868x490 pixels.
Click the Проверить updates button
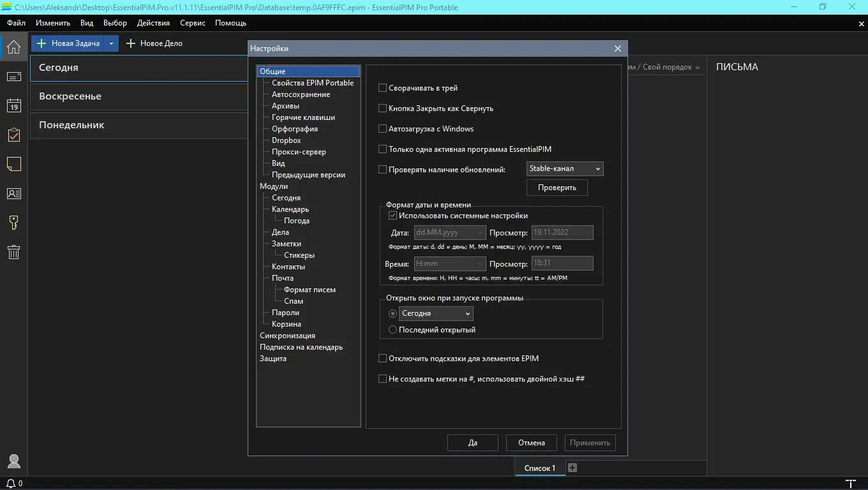[x=557, y=188]
